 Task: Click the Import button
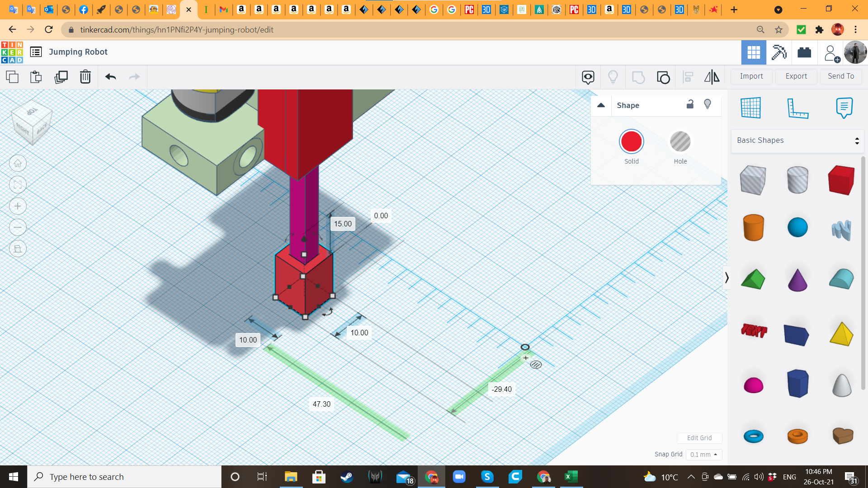[x=751, y=76]
